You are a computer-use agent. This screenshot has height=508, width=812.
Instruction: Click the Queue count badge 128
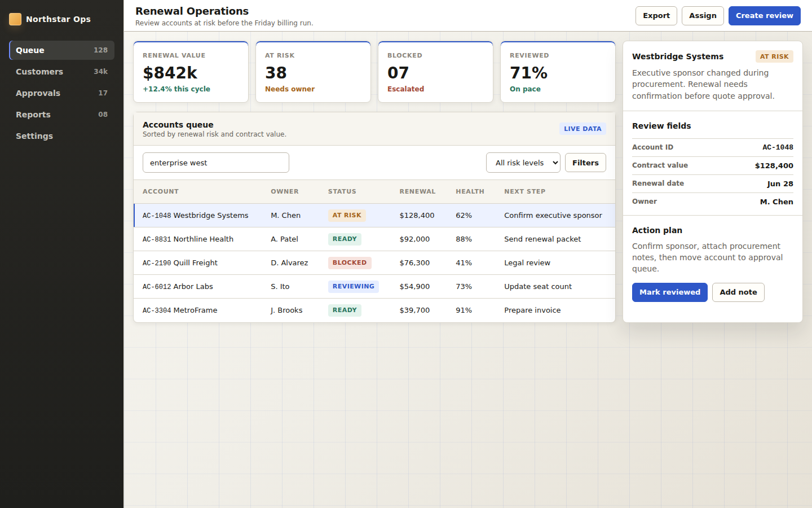click(x=100, y=50)
